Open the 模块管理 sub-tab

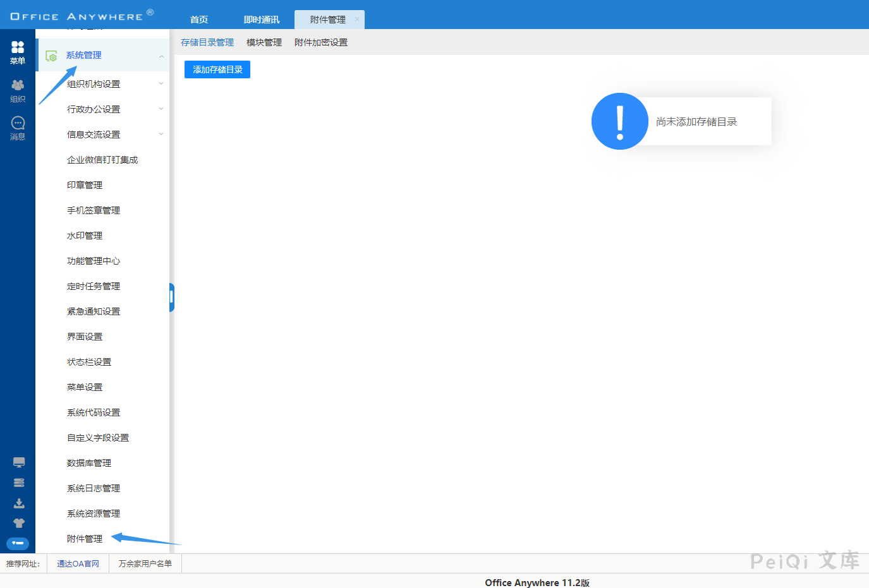[264, 42]
